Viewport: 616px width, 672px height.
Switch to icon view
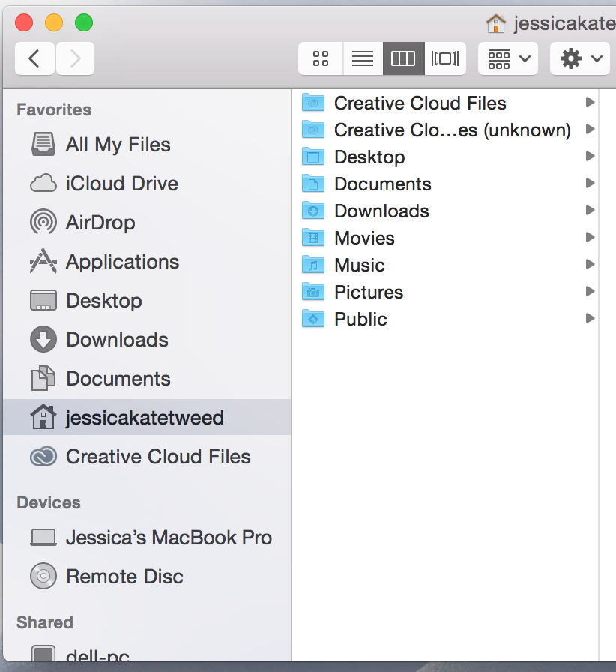[321, 58]
